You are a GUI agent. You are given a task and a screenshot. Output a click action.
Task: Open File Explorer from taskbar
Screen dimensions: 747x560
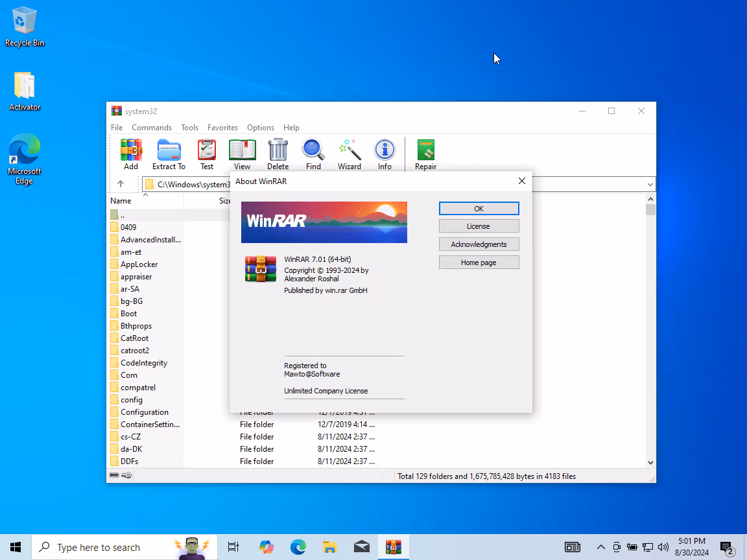click(x=329, y=547)
